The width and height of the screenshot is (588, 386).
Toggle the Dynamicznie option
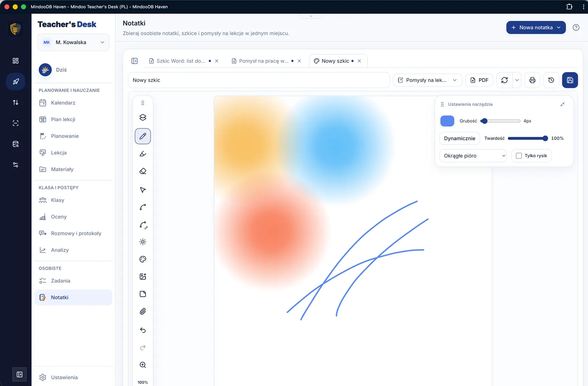tap(459, 138)
